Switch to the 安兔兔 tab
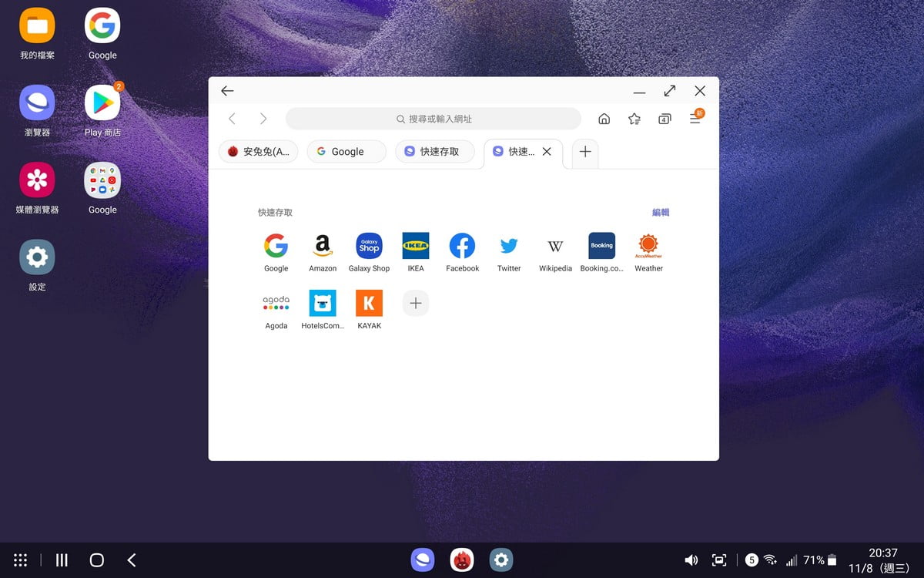The width and height of the screenshot is (924, 578). click(258, 152)
